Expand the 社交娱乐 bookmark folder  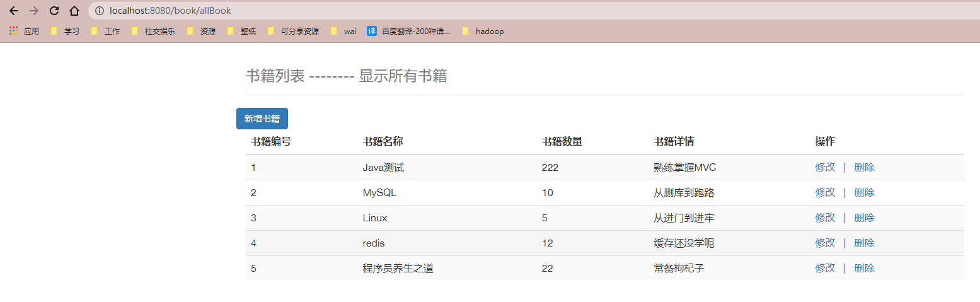click(153, 31)
